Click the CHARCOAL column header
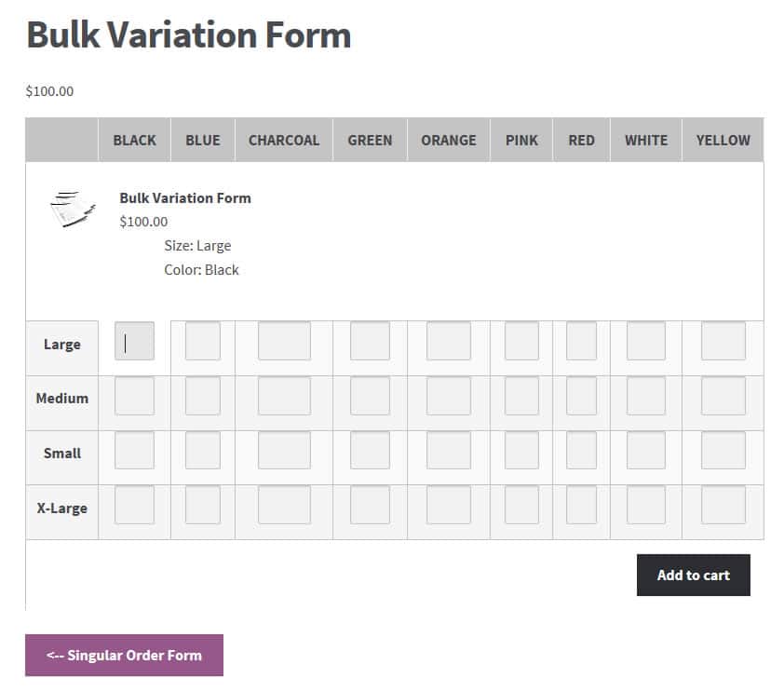This screenshot has height=691, width=784. coord(284,141)
